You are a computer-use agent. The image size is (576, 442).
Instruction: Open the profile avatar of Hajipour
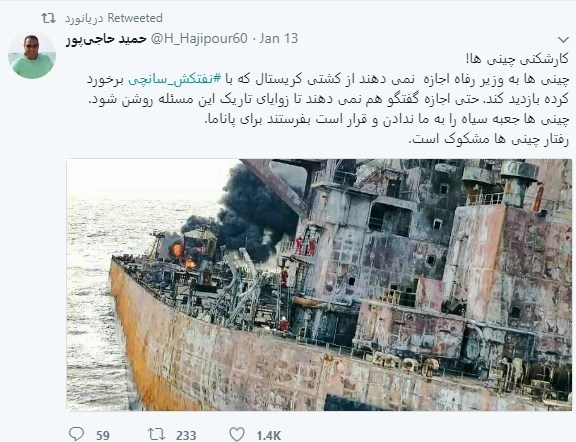click(32, 55)
